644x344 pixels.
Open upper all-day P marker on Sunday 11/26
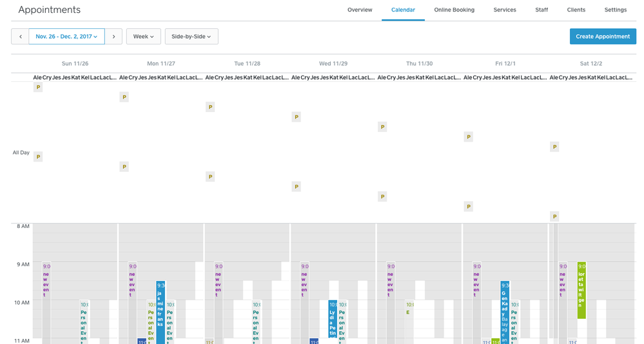tap(38, 87)
